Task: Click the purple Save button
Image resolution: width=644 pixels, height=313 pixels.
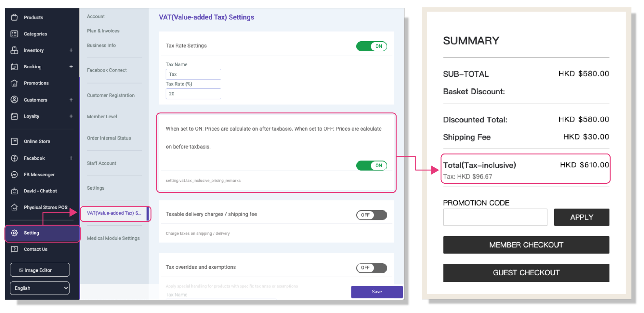Action: (x=377, y=292)
